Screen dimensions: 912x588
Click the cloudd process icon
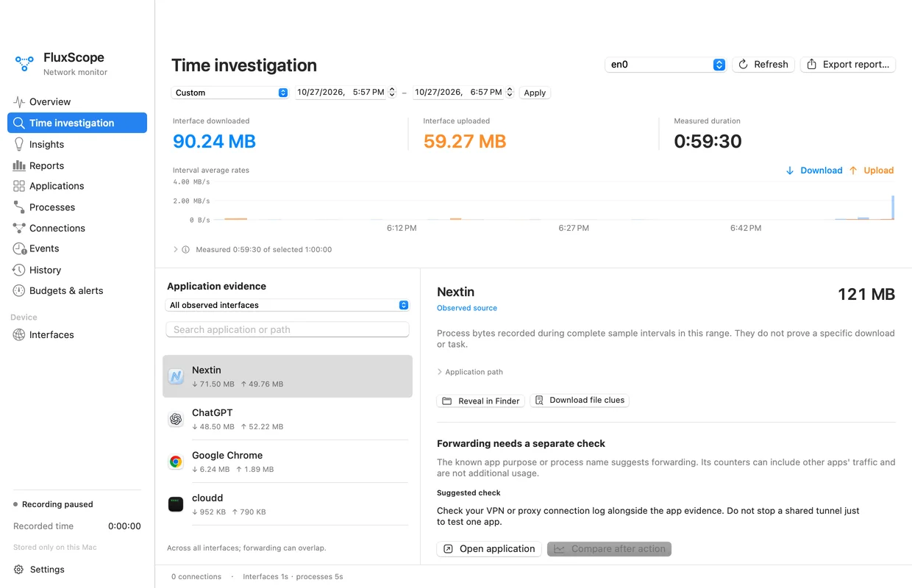click(x=176, y=504)
